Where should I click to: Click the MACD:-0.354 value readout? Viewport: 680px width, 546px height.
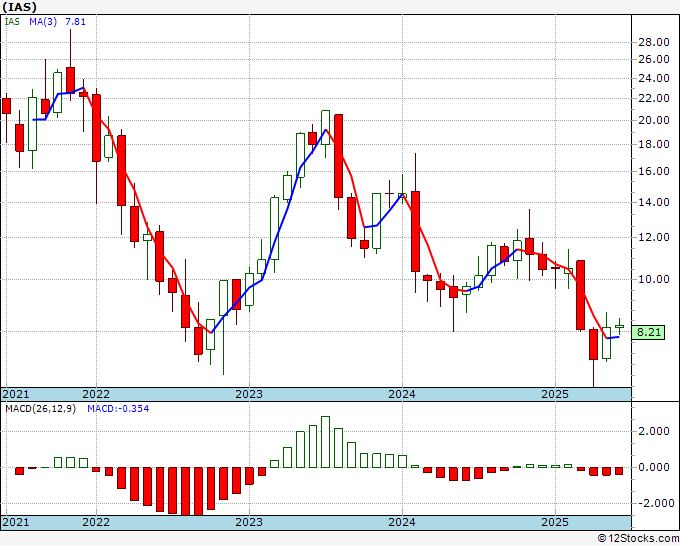pyautogui.click(x=118, y=409)
